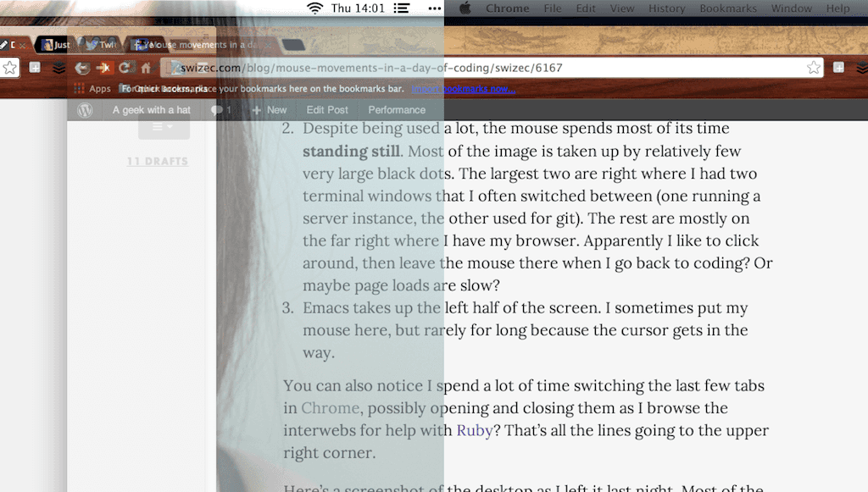Viewport: 868px width, 492px height.
Task: Switch to the Twit browser tab
Action: [x=103, y=45]
